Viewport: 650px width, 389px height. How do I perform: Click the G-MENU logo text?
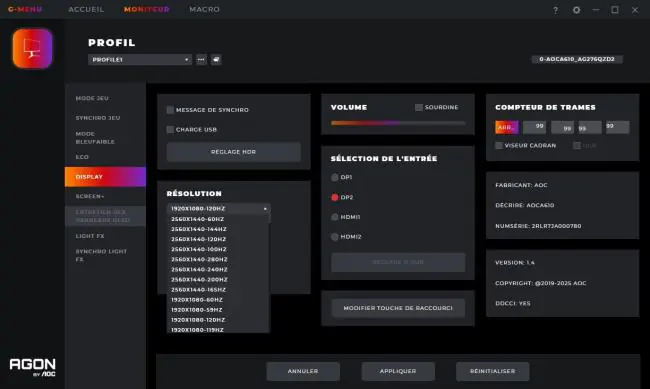25,9
